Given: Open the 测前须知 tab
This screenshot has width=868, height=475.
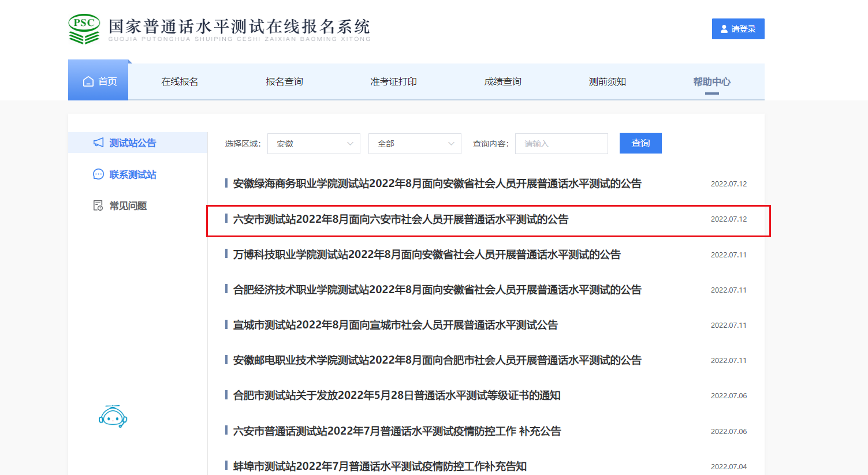Looking at the screenshot, I should tap(607, 82).
